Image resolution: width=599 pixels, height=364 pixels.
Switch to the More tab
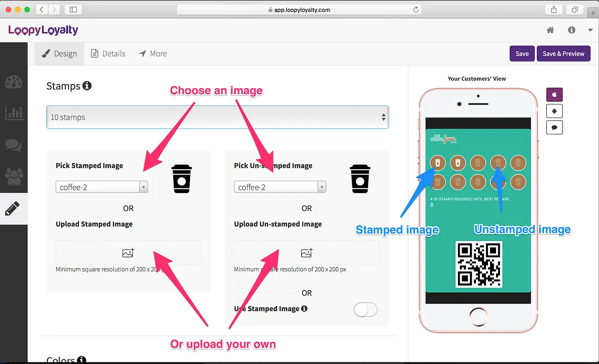click(x=153, y=54)
